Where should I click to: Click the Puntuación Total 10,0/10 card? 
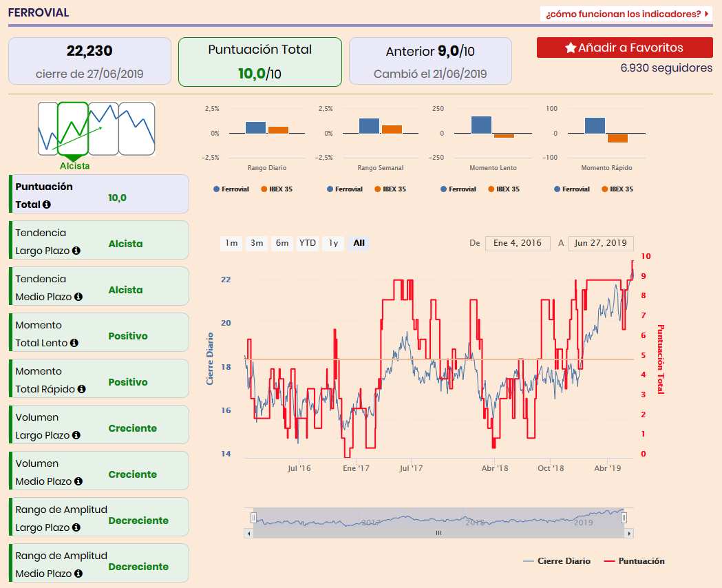260,62
